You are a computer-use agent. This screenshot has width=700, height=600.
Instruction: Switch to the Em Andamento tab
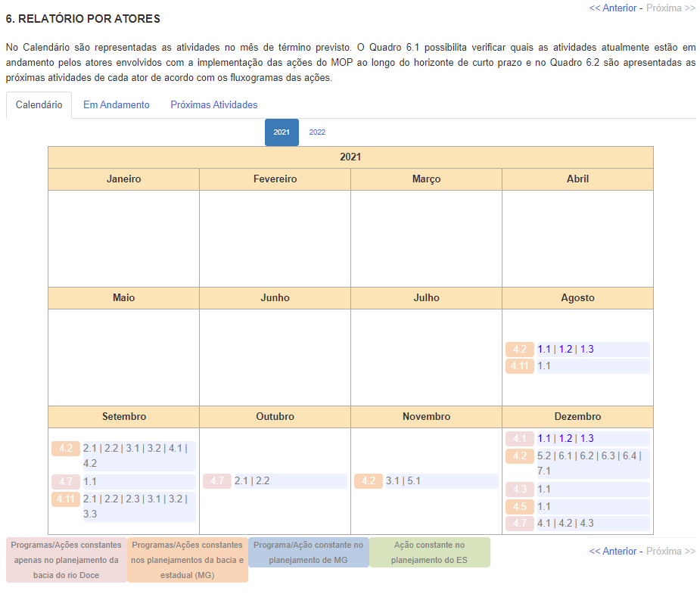click(116, 105)
